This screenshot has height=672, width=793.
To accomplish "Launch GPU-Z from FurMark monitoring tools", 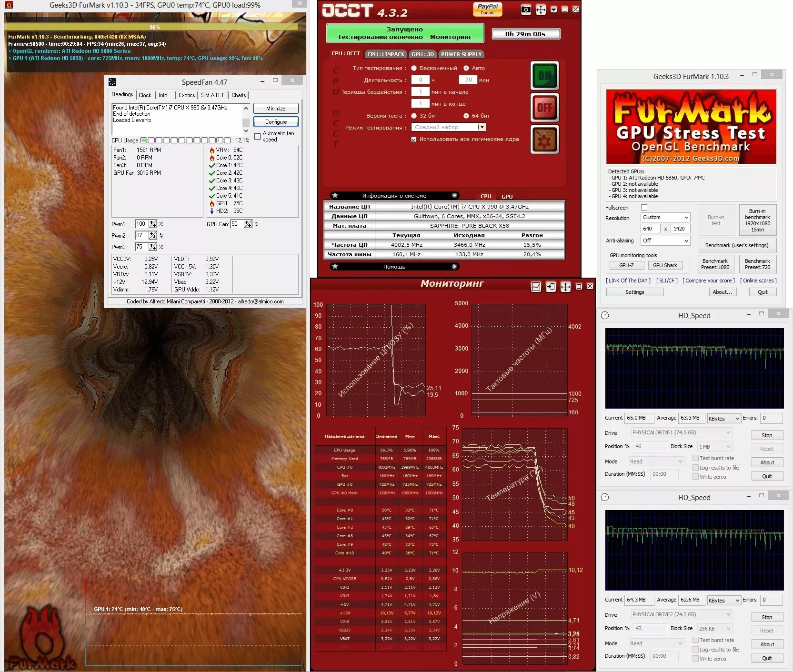I will [626, 265].
